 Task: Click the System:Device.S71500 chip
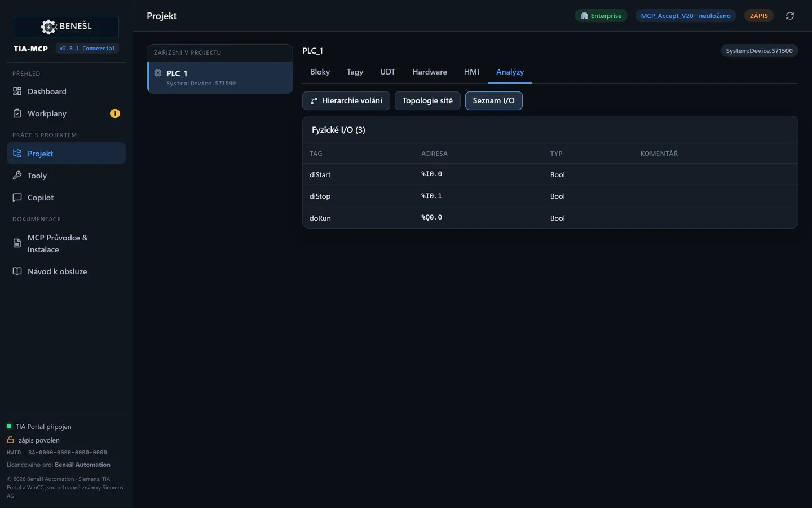759,51
